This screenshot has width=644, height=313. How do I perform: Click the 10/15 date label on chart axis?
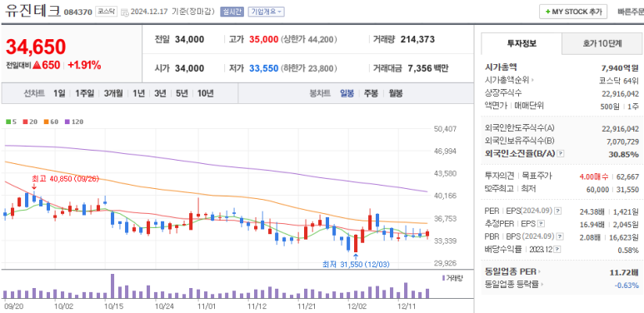tap(113, 306)
